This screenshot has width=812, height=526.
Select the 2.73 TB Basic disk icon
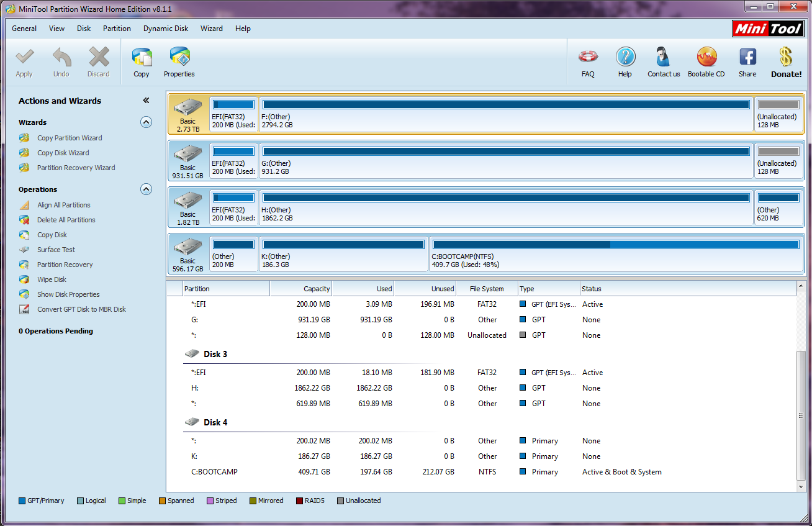pos(188,114)
